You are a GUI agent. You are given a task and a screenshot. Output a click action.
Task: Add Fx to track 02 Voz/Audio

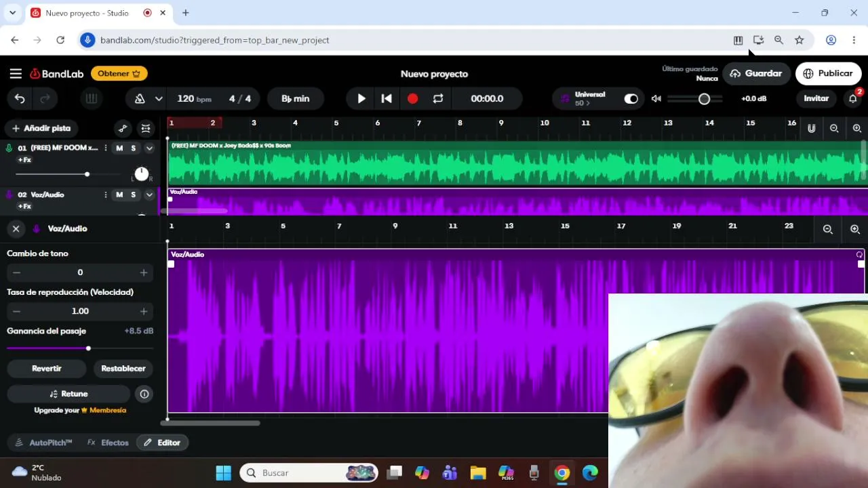point(24,207)
